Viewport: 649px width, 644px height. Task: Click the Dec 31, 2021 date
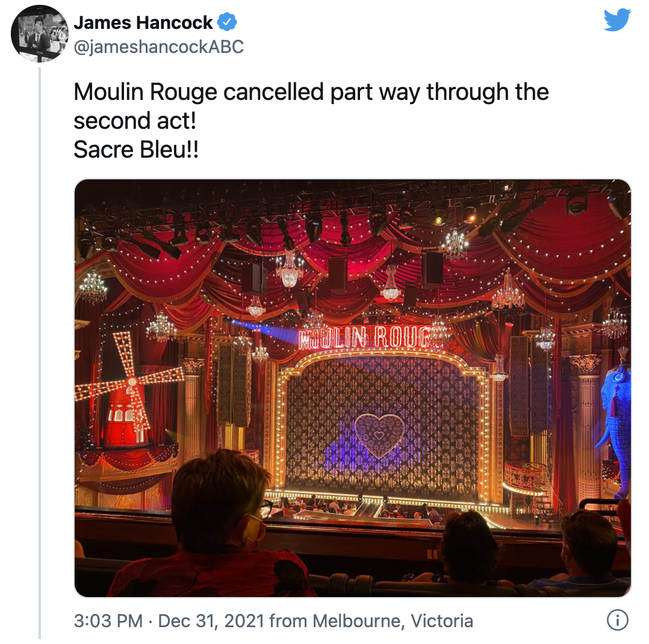[x=211, y=621]
